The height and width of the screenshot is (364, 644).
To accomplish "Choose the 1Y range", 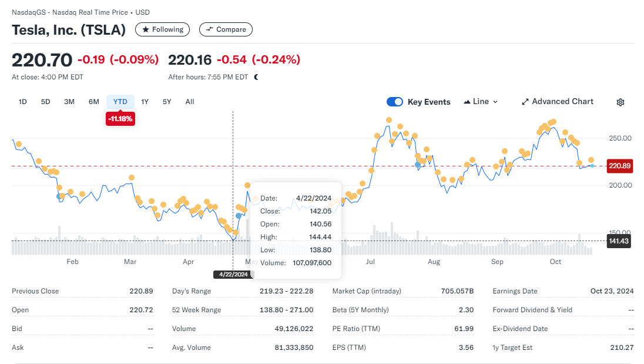I will (x=145, y=102).
